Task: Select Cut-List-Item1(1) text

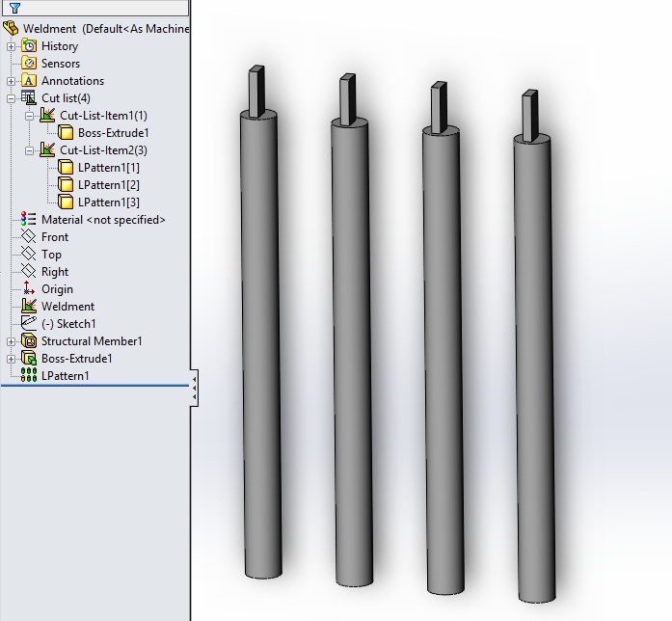Action: click(x=103, y=116)
